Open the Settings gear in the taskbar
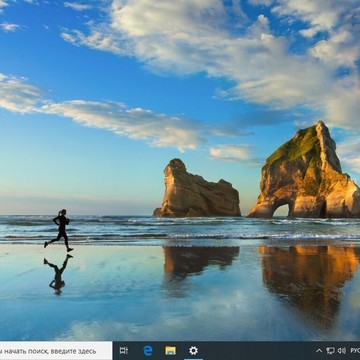 click(x=193, y=351)
